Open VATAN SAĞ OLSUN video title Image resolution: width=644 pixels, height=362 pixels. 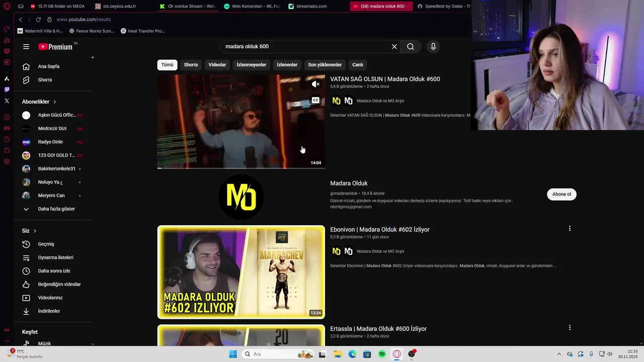385,79
